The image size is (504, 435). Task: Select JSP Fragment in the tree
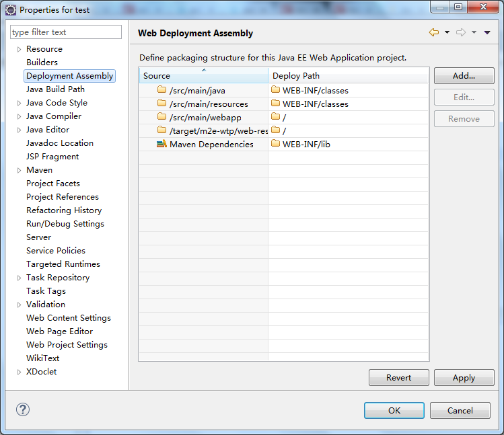[52, 157]
